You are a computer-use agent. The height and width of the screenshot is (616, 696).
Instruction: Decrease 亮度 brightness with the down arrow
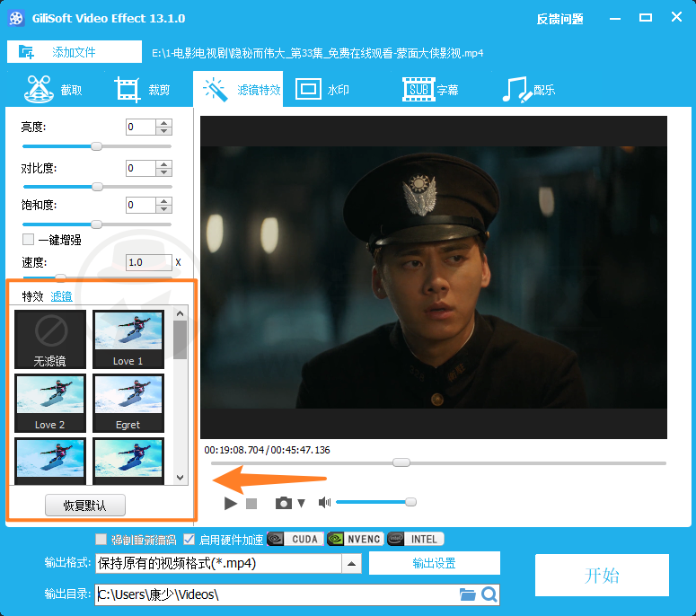164,131
